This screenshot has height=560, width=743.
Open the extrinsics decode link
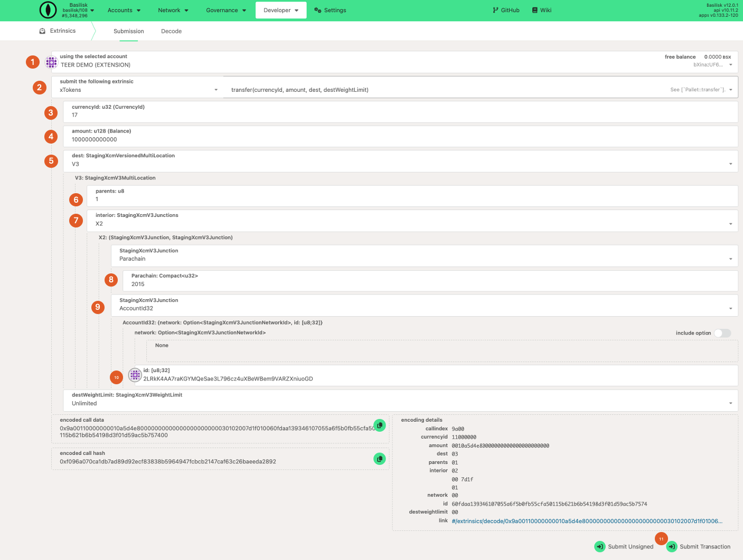(587, 521)
